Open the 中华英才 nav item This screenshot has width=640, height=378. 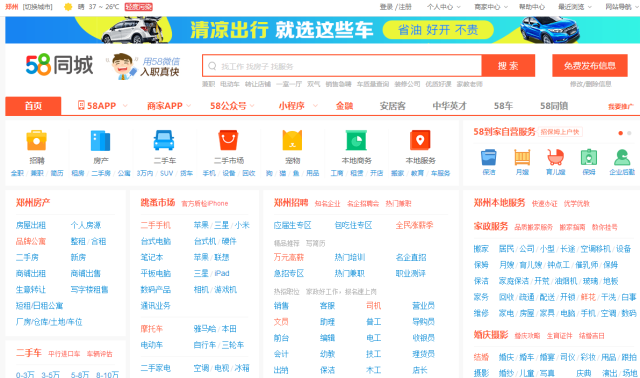(x=449, y=106)
